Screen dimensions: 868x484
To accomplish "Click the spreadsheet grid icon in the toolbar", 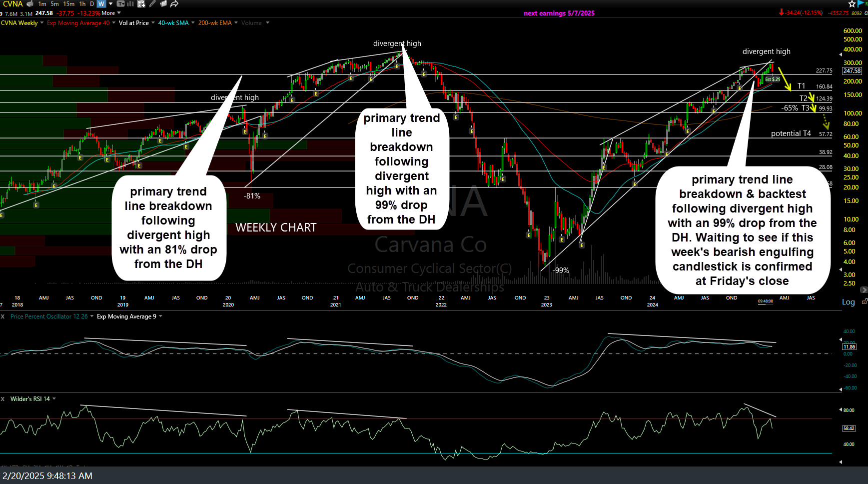I will tap(142, 3).
